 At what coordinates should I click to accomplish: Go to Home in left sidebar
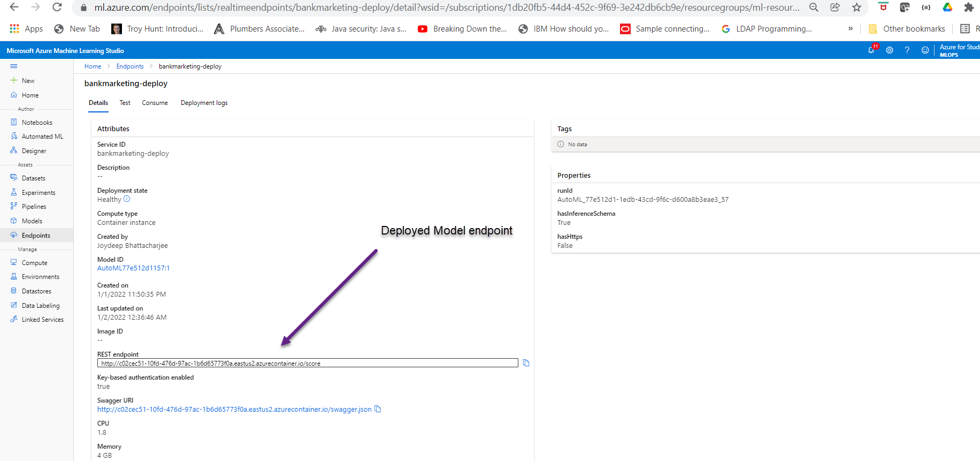(30, 95)
